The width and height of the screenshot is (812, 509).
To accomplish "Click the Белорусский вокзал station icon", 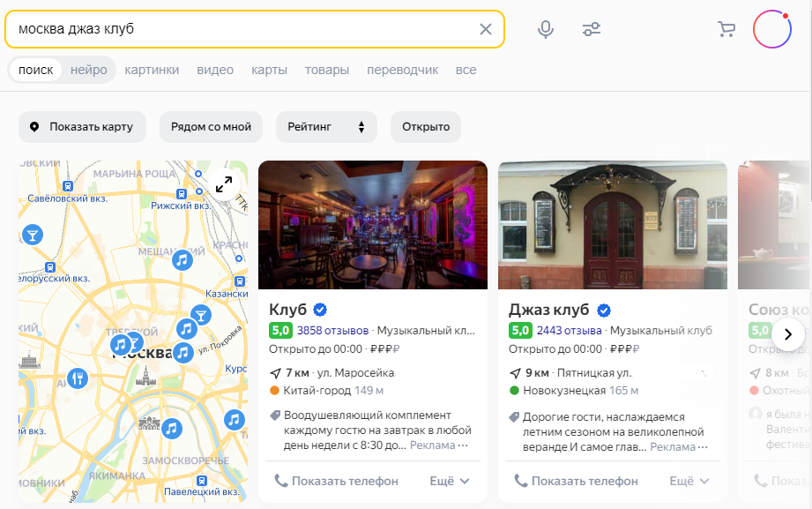I will 49,267.
